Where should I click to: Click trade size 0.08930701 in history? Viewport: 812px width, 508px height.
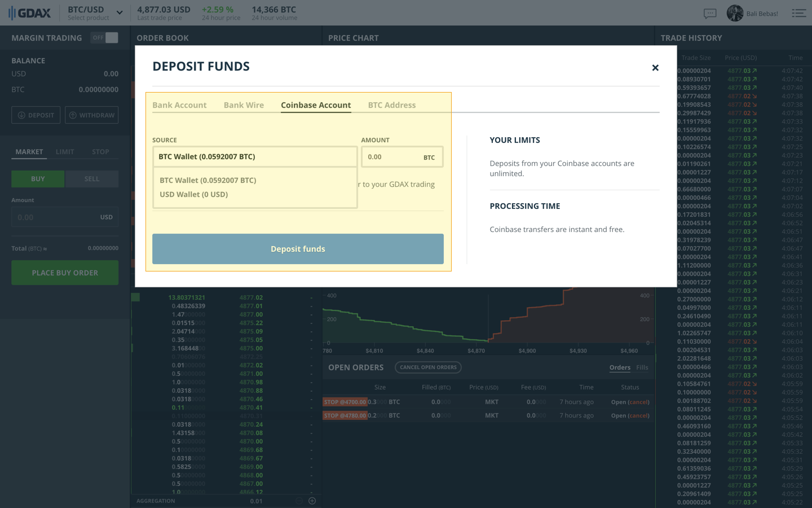click(694, 79)
